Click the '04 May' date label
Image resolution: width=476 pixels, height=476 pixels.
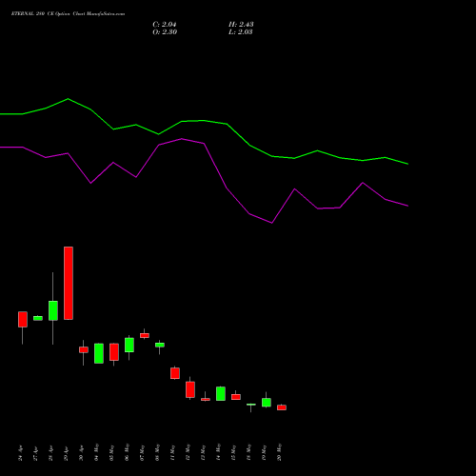(97, 452)
